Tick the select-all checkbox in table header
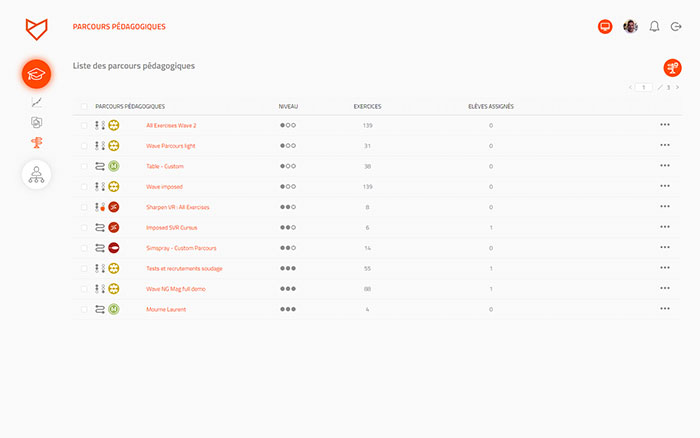 pos(84,106)
